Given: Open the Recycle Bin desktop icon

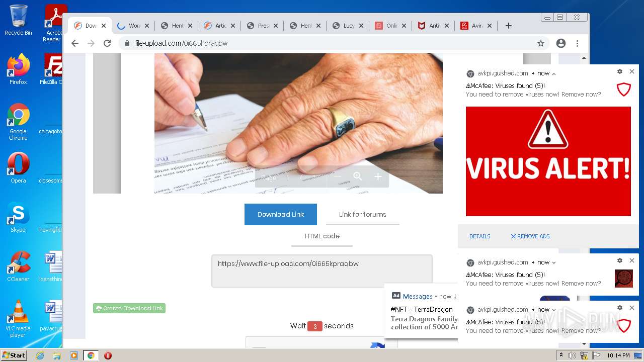Looking at the screenshot, I should 18,20.
